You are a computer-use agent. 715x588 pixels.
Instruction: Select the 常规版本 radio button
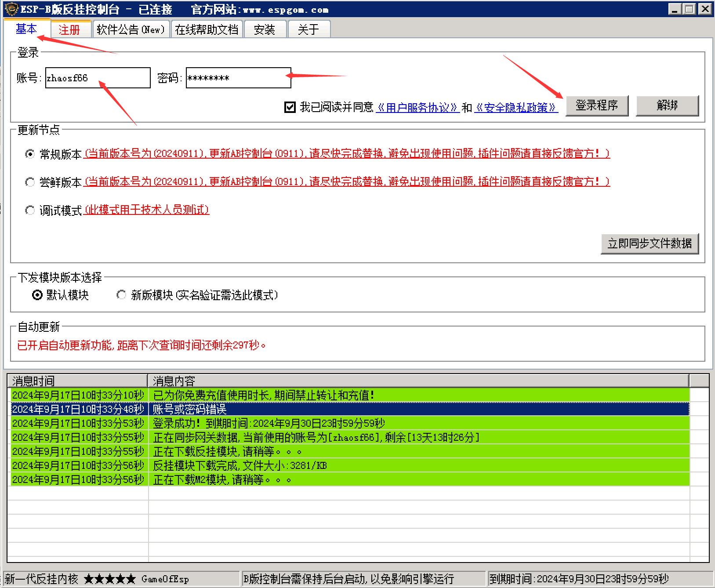pos(30,154)
